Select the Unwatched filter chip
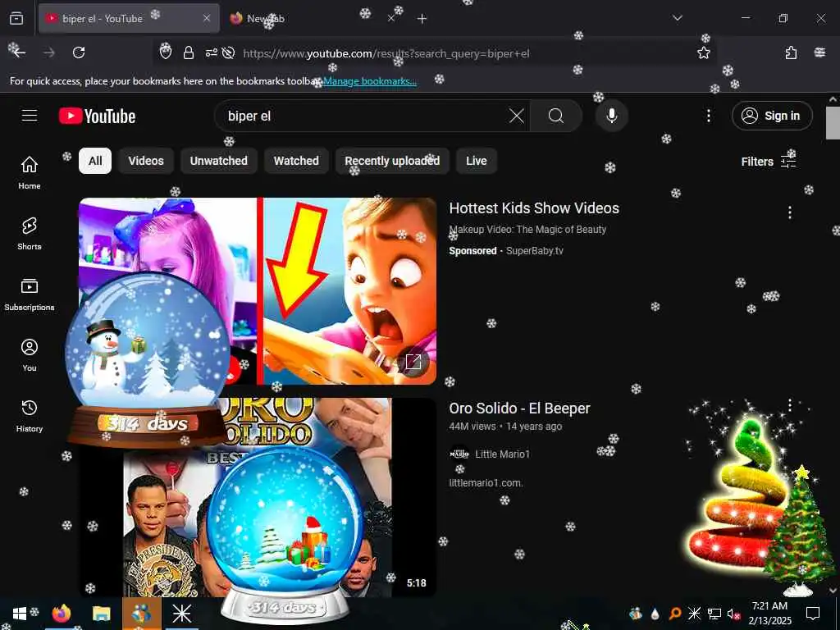840x630 pixels. pyautogui.click(x=218, y=161)
